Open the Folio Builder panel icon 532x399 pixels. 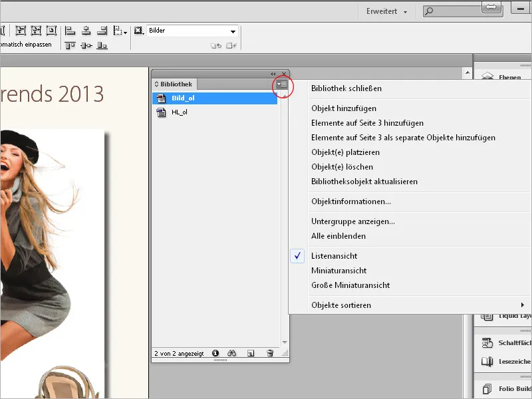point(487,388)
